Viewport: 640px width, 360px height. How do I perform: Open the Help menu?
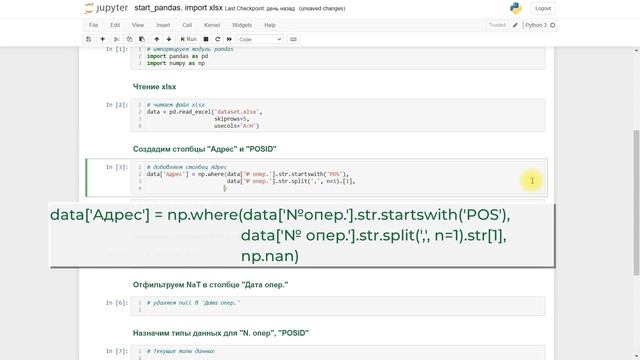[x=270, y=25]
